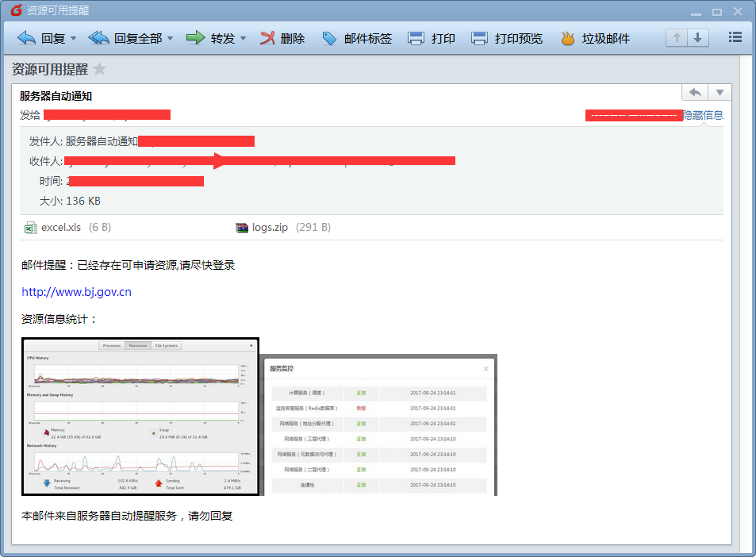Open the Forward (转发) dropdown arrow
The width and height of the screenshot is (756, 557).
coord(243,38)
